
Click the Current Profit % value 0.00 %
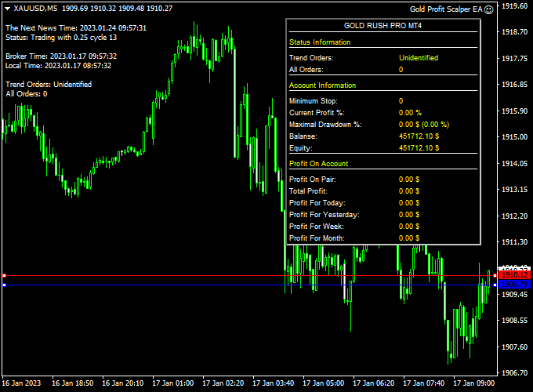(x=410, y=113)
